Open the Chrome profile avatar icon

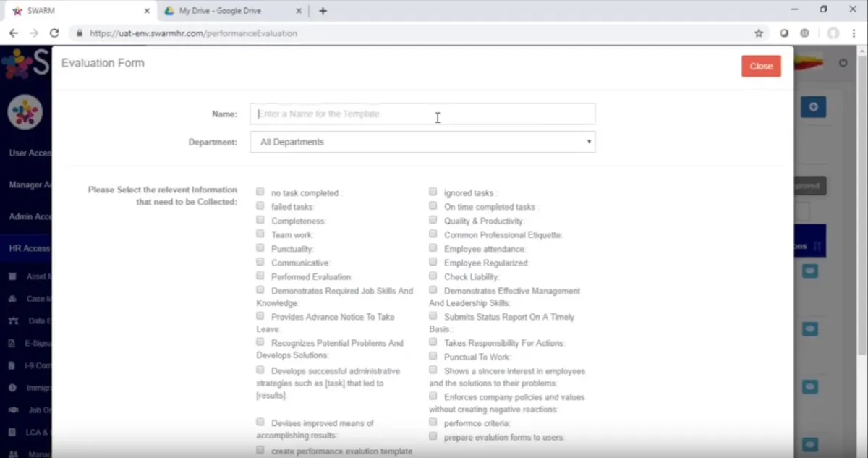[x=833, y=33]
